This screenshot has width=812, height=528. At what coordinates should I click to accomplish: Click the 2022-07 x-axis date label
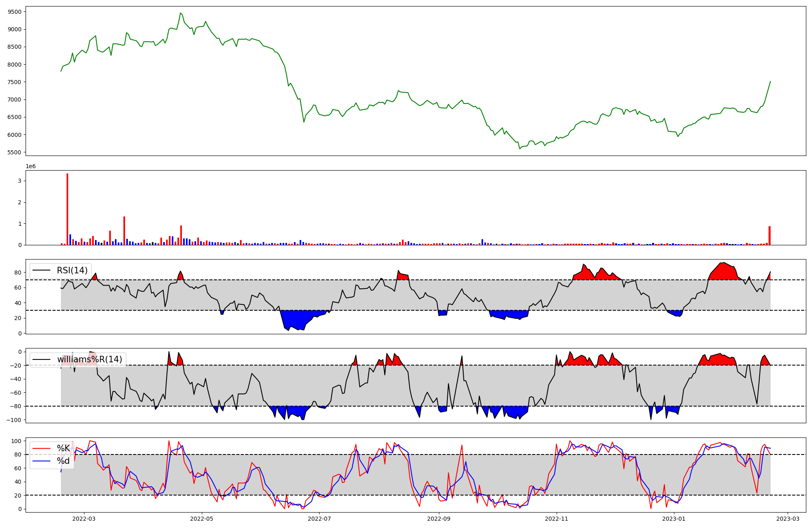pyautogui.click(x=319, y=519)
